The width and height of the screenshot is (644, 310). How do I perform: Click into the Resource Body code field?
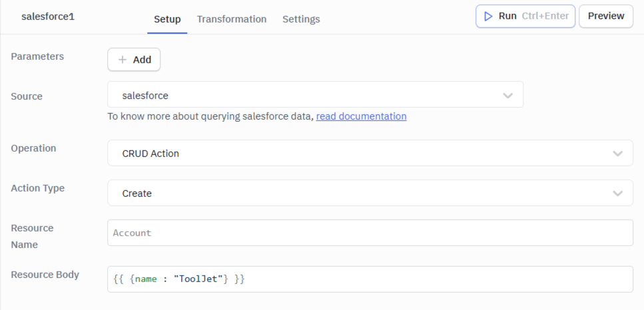(x=370, y=279)
